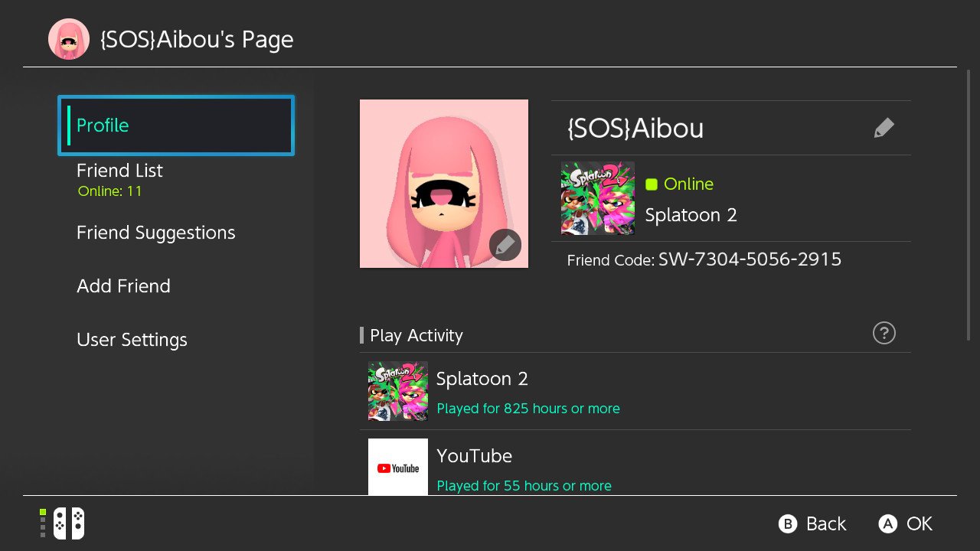Click the OK label in the footer
This screenshot has height=551, width=980.
coord(920,523)
